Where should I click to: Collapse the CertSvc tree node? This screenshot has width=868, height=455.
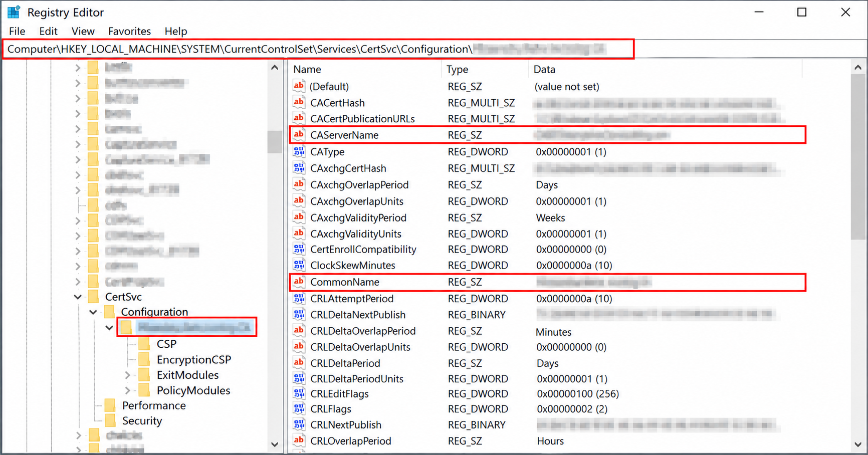pos(78,297)
